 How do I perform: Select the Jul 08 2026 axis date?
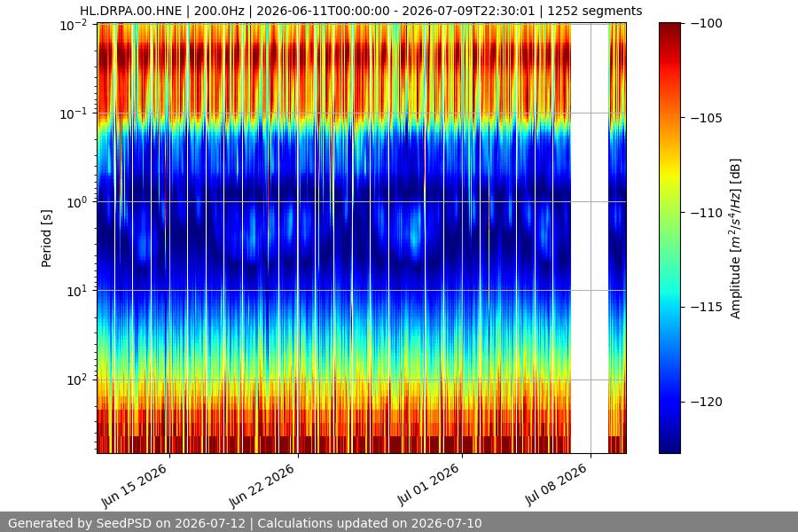tap(556, 485)
